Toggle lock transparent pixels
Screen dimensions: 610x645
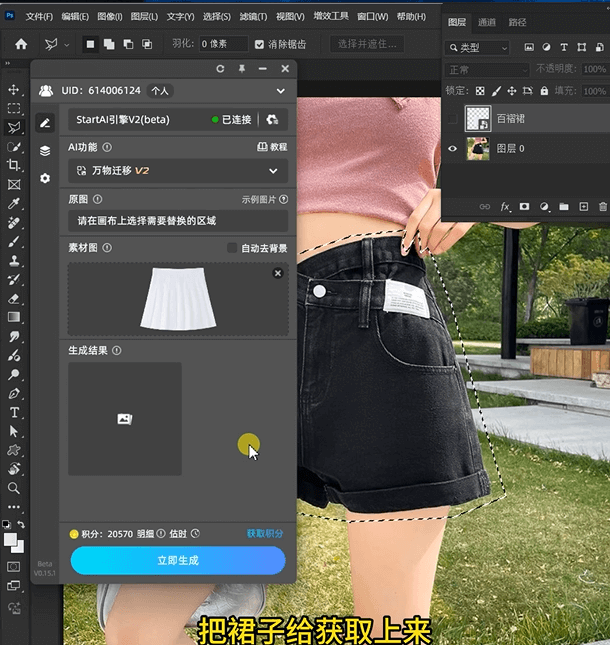pos(480,91)
